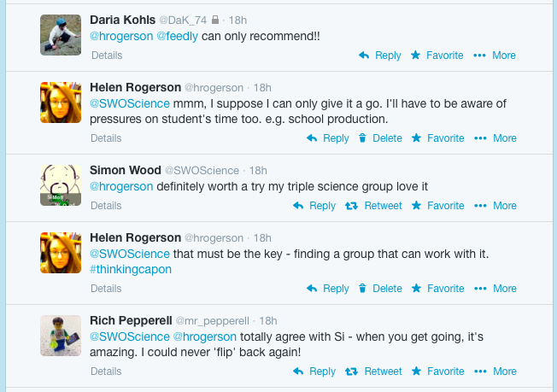Expand Details under Rich Pepperell's tweet

tap(106, 372)
